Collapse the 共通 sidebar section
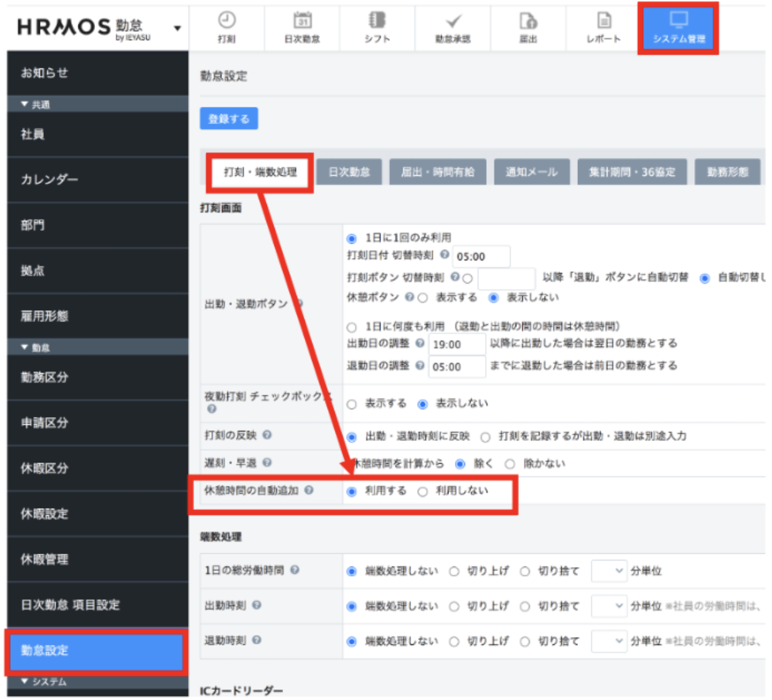The height and width of the screenshot is (700, 772). coord(25,105)
